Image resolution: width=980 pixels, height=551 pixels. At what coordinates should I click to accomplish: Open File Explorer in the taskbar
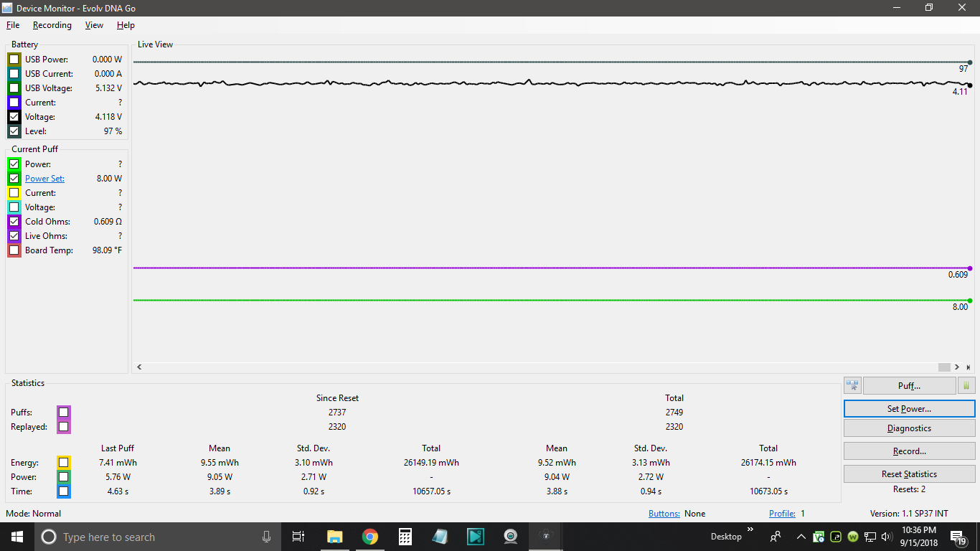coord(334,537)
